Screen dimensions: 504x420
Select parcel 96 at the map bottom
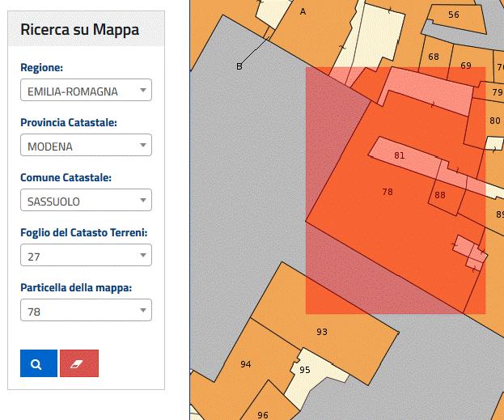click(263, 414)
